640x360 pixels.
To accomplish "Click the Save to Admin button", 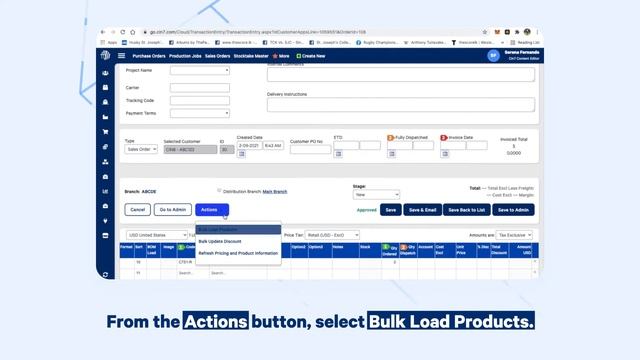I will click(513, 210).
